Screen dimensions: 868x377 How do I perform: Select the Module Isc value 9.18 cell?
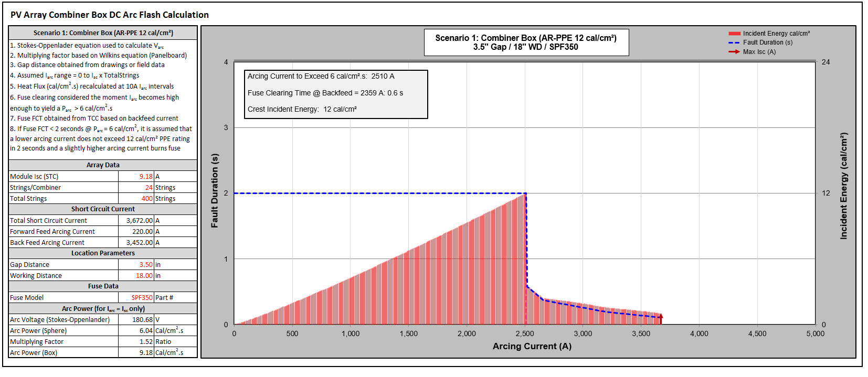[x=136, y=177]
